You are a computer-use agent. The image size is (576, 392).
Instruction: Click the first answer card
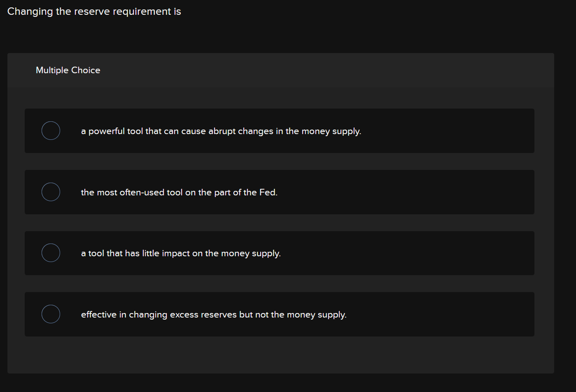point(279,131)
